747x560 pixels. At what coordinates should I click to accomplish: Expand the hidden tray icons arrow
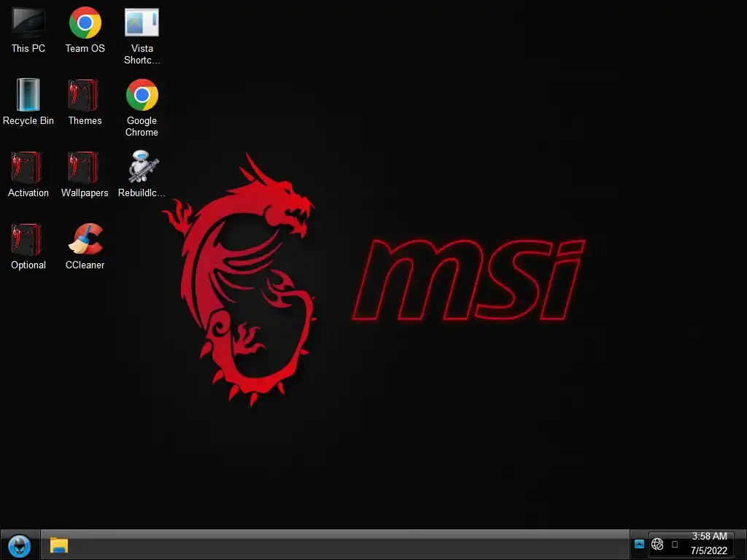point(639,544)
